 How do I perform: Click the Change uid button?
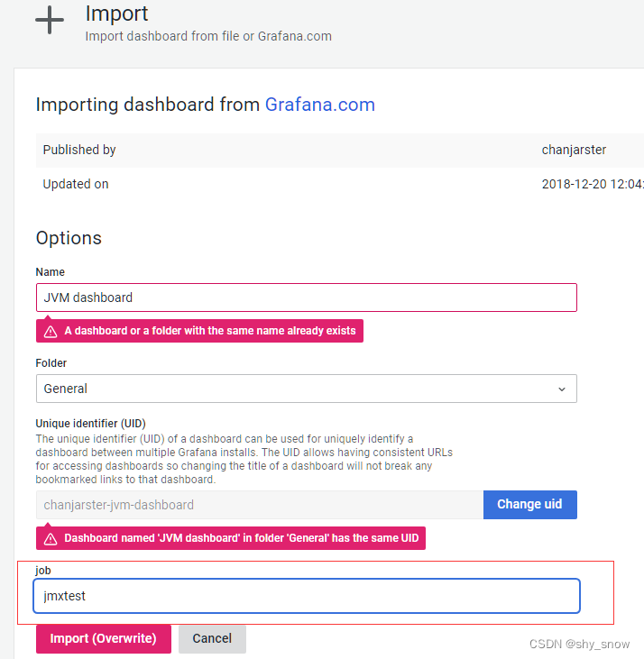(x=529, y=504)
